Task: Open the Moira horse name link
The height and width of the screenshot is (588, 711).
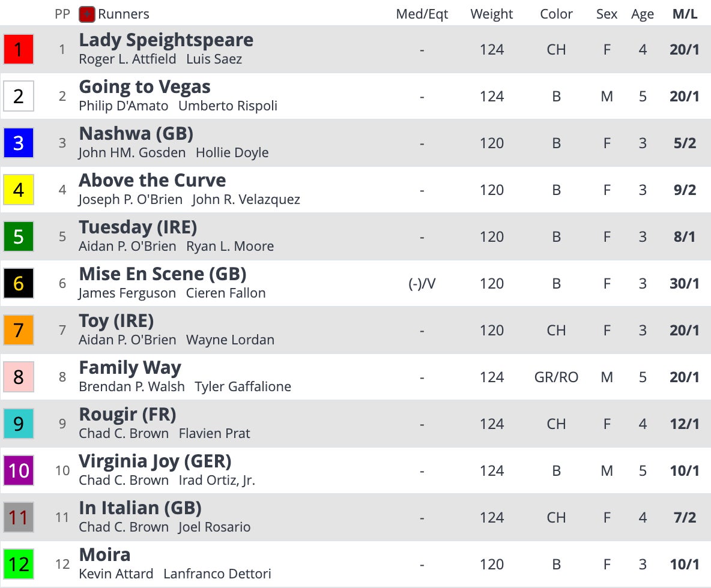Action: 104,555
